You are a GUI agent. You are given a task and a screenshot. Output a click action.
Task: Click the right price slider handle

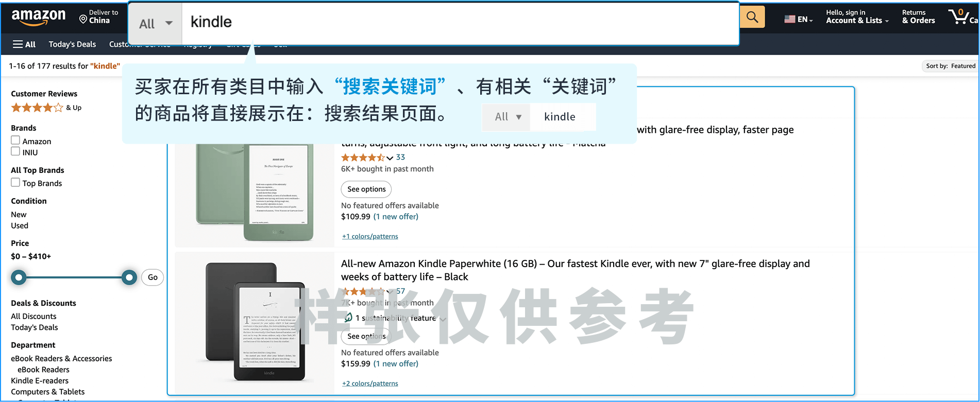coord(129,277)
